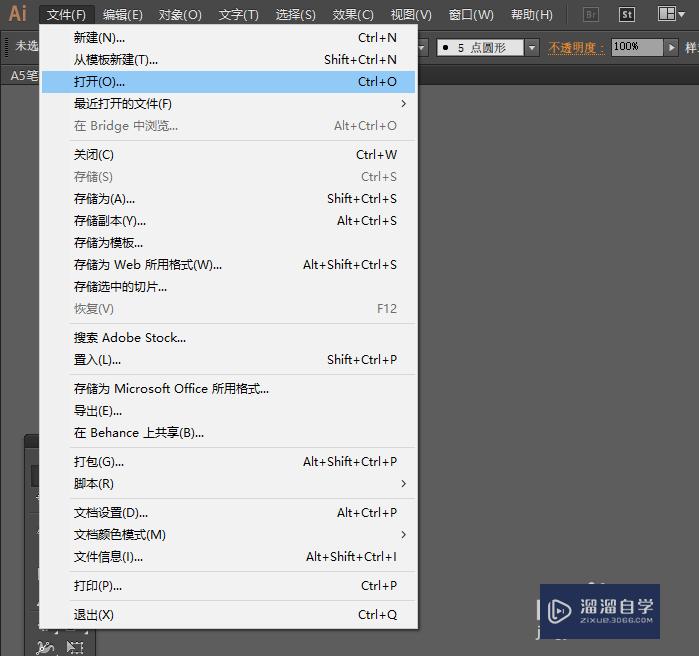699x656 pixels.
Task: Select the free transform tool at bottom
Action: 75,647
